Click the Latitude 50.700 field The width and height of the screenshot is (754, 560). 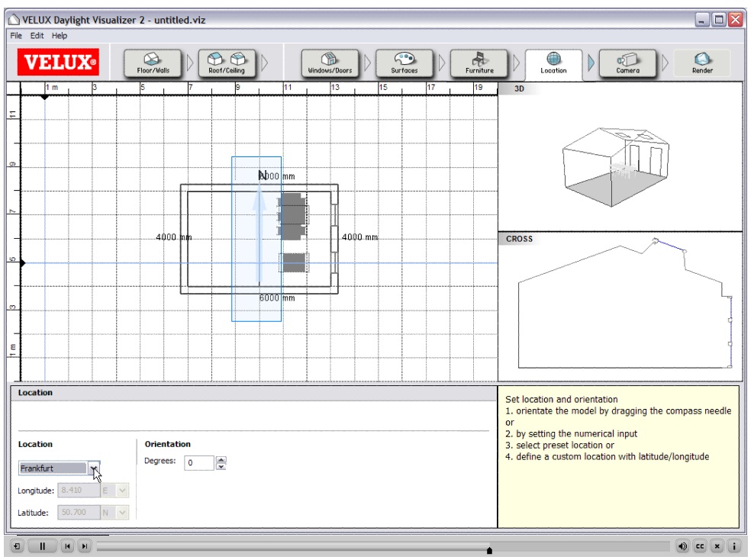click(x=79, y=513)
